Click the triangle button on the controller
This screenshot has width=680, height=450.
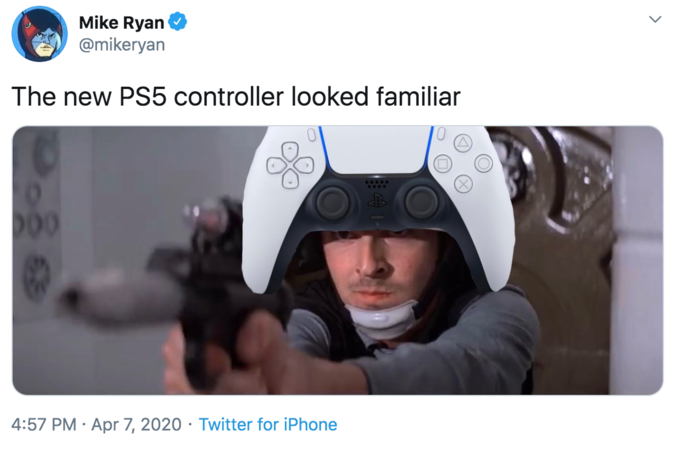463,143
